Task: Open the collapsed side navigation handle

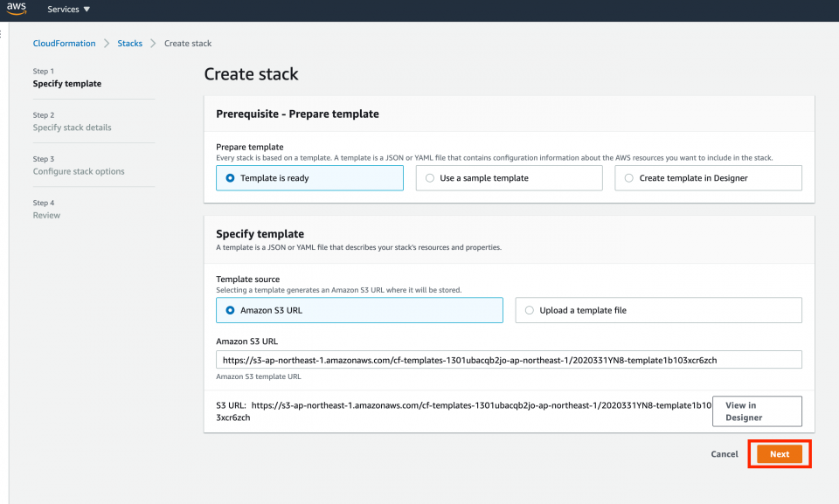Action: pyautogui.click(x=2, y=34)
